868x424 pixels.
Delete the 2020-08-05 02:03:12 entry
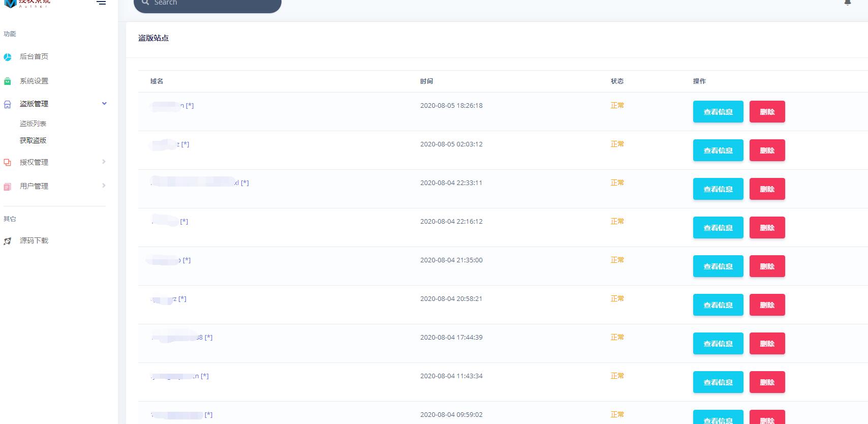pos(767,150)
